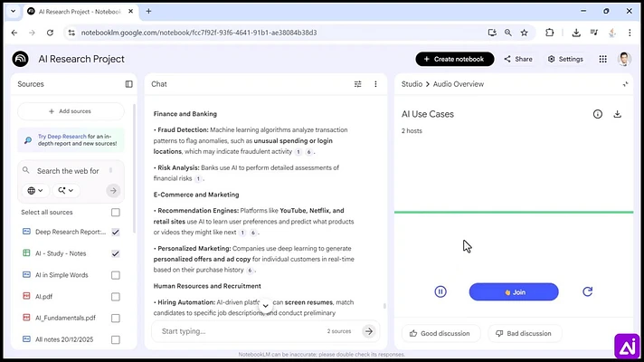Screen dimensions: 644x362
Task: Jump to bottom of chat arrow
Action: pyautogui.click(x=265, y=306)
